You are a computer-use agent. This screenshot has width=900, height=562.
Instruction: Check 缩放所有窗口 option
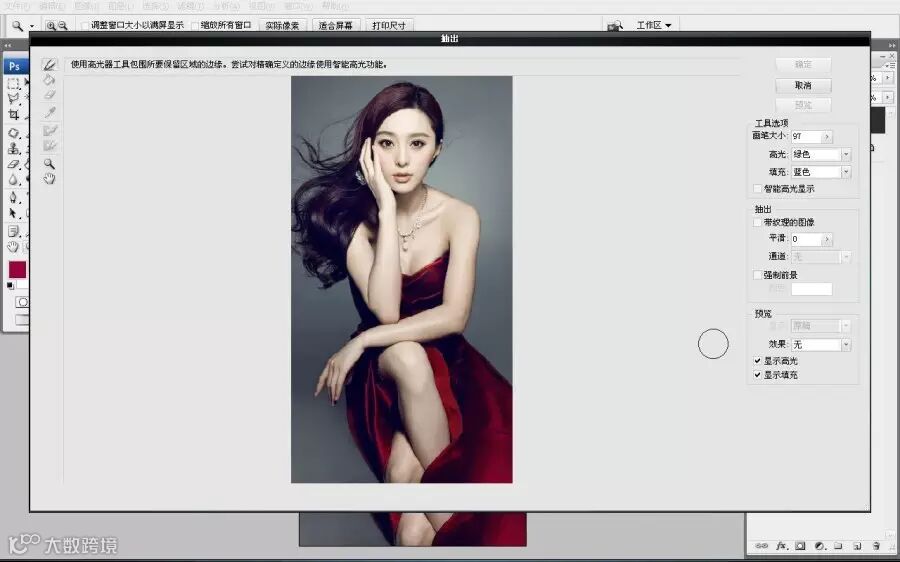[195, 26]
